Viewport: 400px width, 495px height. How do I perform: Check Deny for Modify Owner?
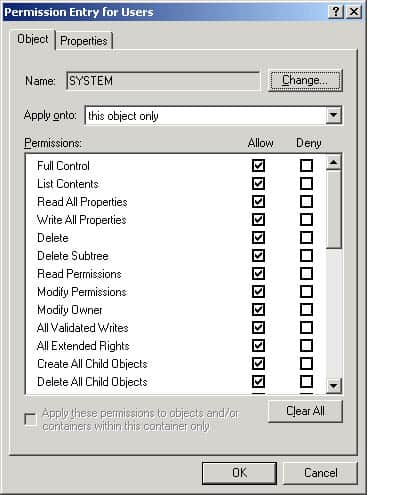click(x=306, y=310)
